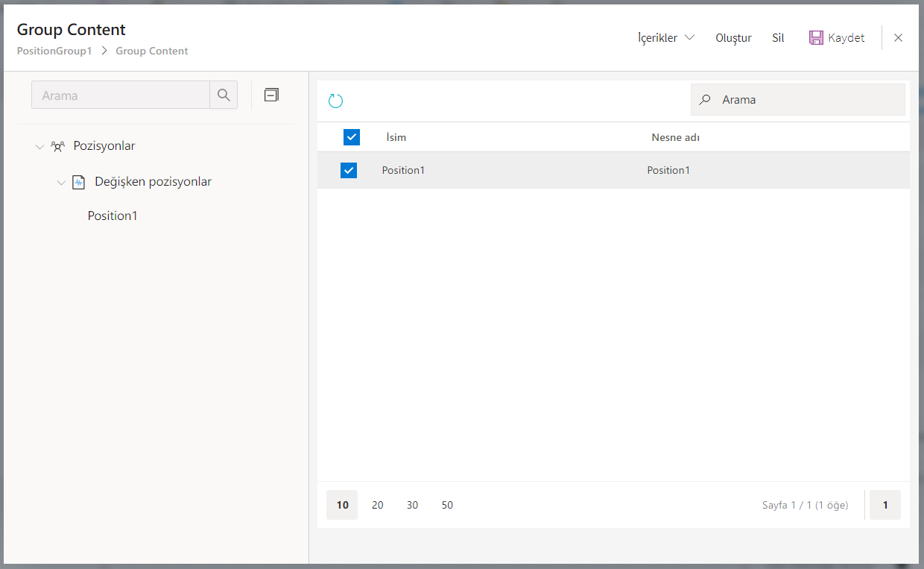This screenshot has width=924, height=569.
Task: Click the Sil menu item
Action: [778, 38]
